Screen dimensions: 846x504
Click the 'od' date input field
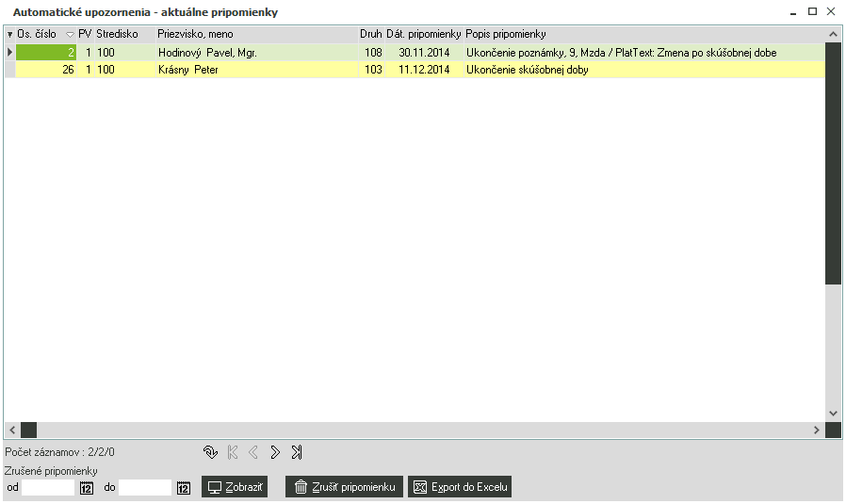pos(49,488)
